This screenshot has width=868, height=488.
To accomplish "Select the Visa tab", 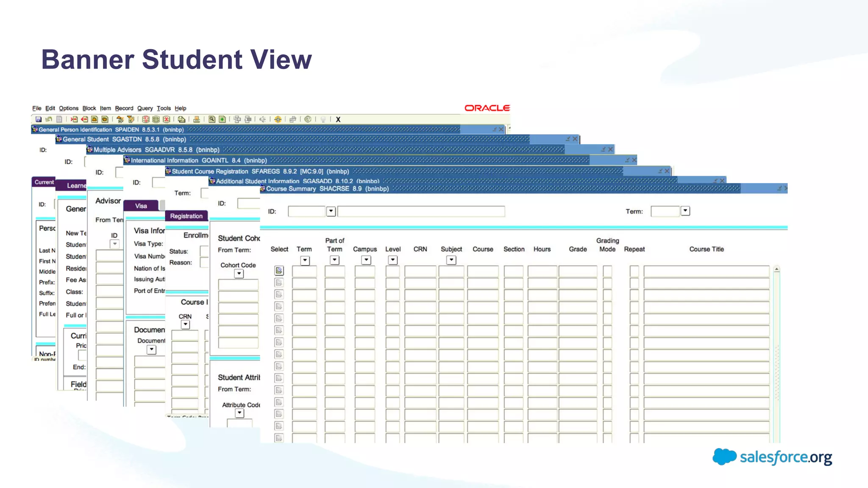I will 141,206.
